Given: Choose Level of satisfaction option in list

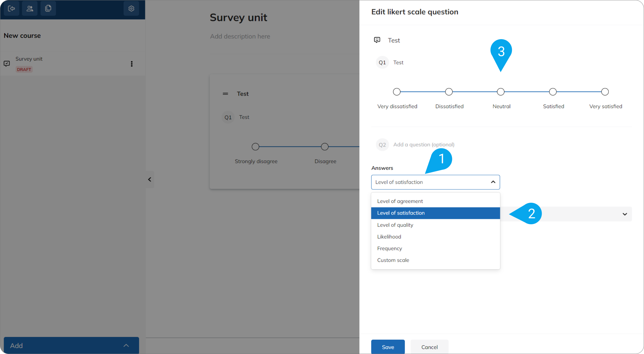Looking at the screenshot, I should tap(435, 213).
